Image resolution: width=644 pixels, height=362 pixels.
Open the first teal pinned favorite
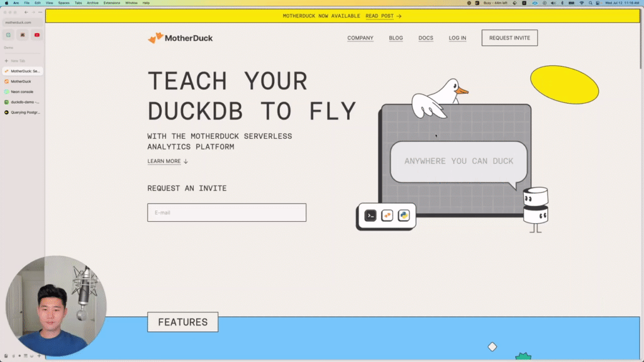8,35
